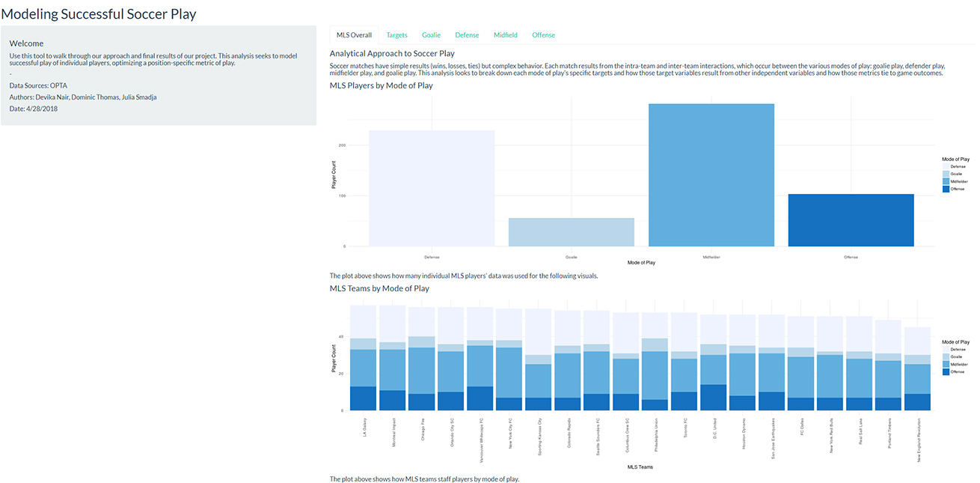Click Goalie legend swatch in teams chart

[946, 356]
